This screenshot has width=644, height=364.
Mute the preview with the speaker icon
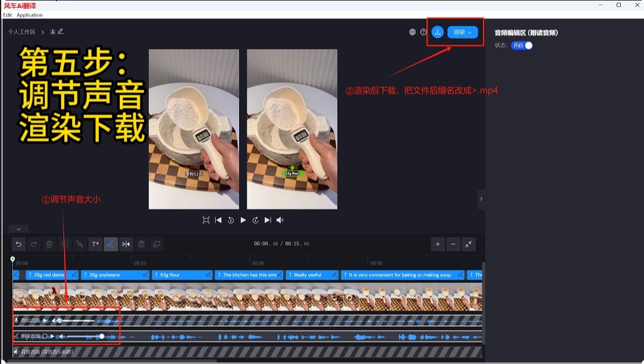tap(280, 220)
